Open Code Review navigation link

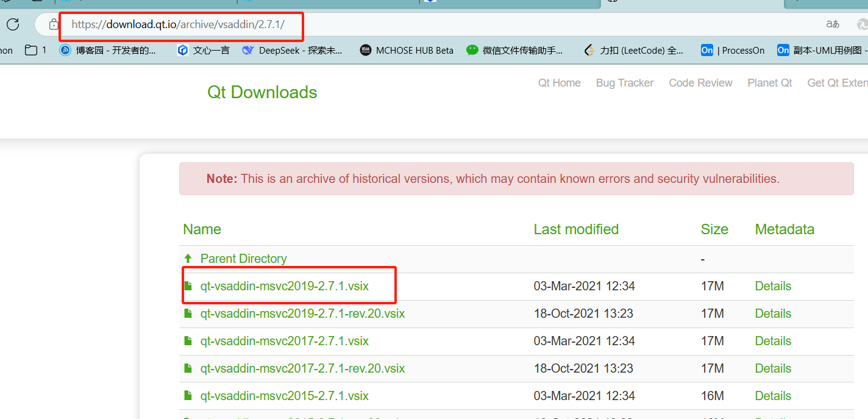700,83
